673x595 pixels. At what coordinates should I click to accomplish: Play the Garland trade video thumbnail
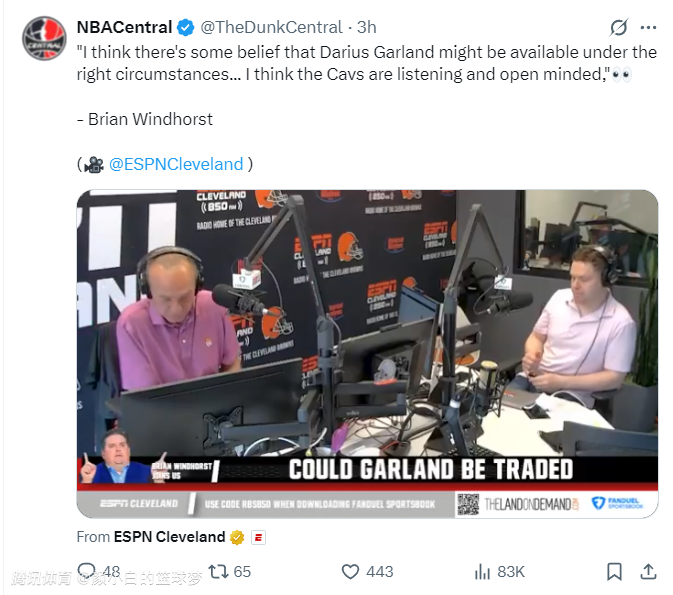tap(367, 354)
